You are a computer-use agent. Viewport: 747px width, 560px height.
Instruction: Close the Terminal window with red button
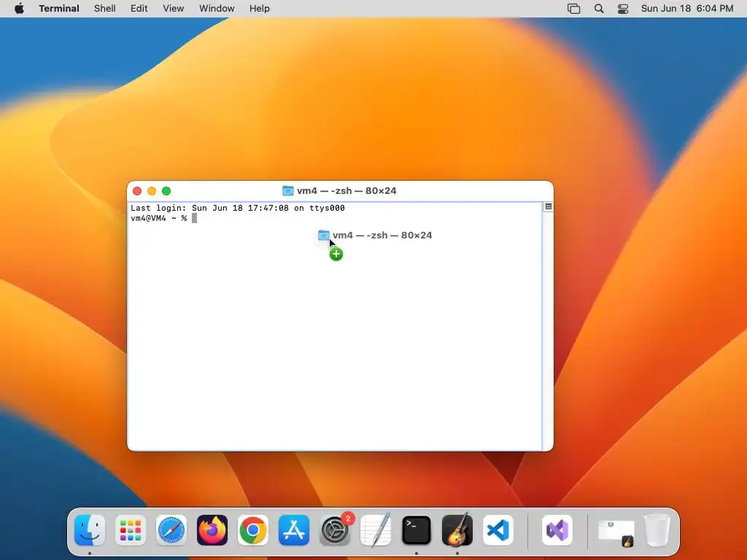coord(137,191)
